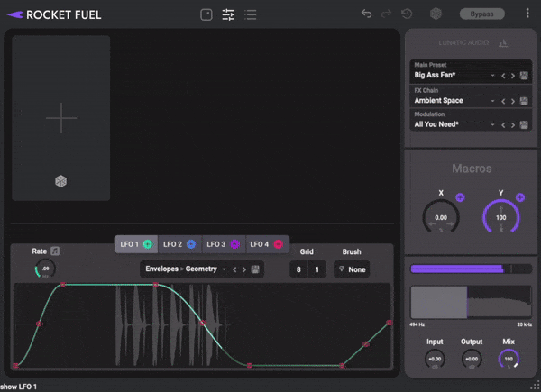This screenshot has height=392, width=541.
Task: Toggle tempo sync note icon beside Rate
Action: click(x=55, y=251)
